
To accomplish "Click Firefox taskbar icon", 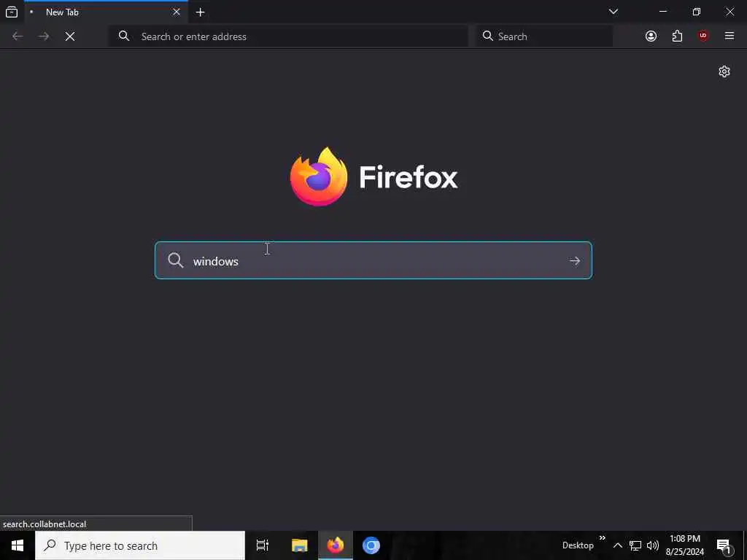I will pos(336,545).
